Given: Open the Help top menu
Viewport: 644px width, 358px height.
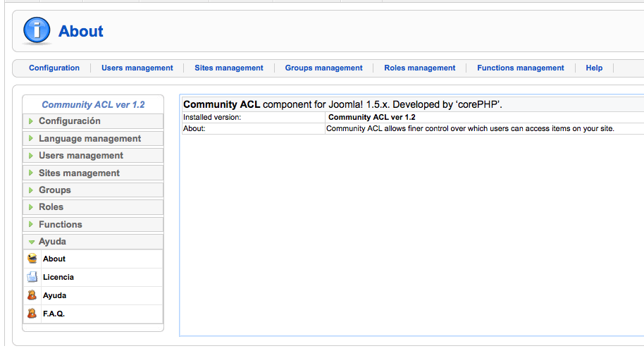Looking at the screenshot, I should (x=594, y=68).
